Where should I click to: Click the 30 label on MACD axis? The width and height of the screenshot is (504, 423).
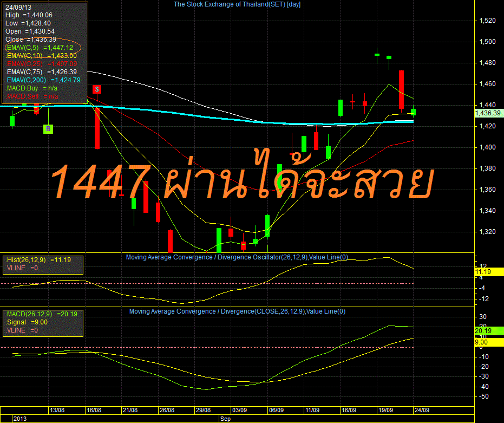(483, 317)
